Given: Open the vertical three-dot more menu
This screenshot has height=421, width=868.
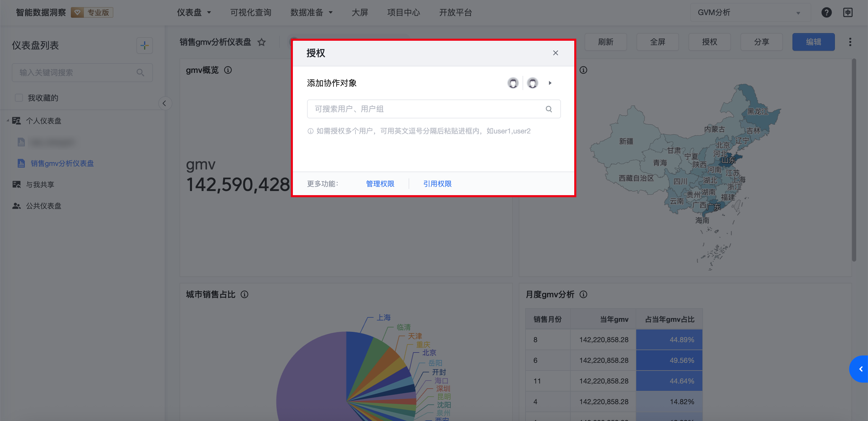Looking at the screenshot, I should click(850, 42).
